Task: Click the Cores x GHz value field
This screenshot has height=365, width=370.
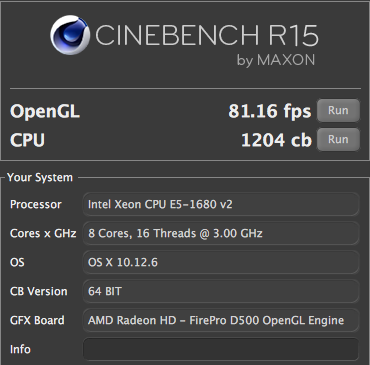Action: click(221, 233)
